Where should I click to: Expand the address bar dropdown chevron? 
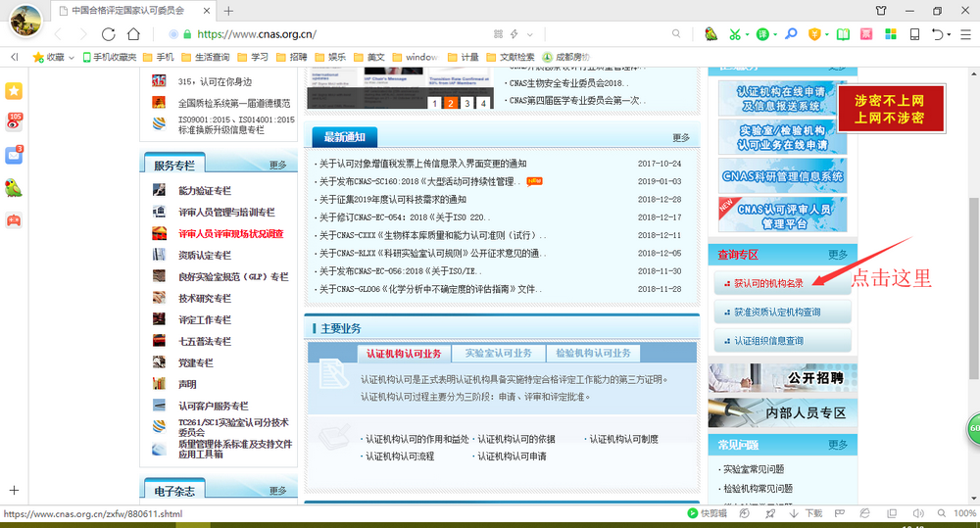(530, 34)
